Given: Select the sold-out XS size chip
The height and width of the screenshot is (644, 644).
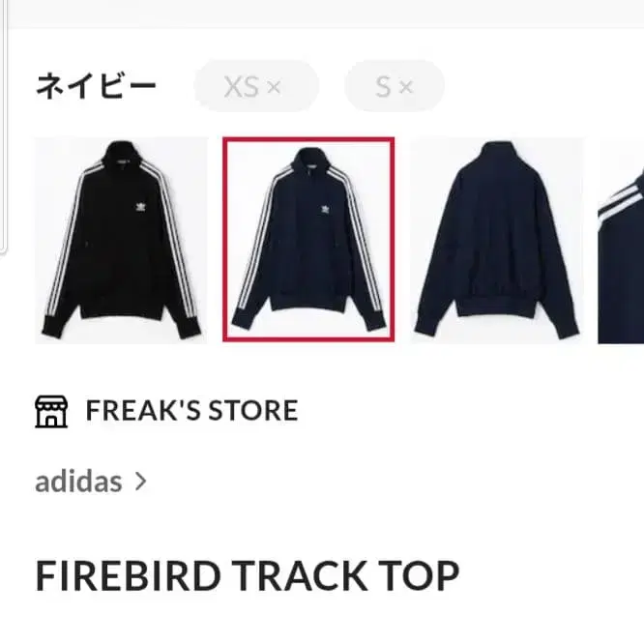Looking at the screenshot, I should point(256,86).
